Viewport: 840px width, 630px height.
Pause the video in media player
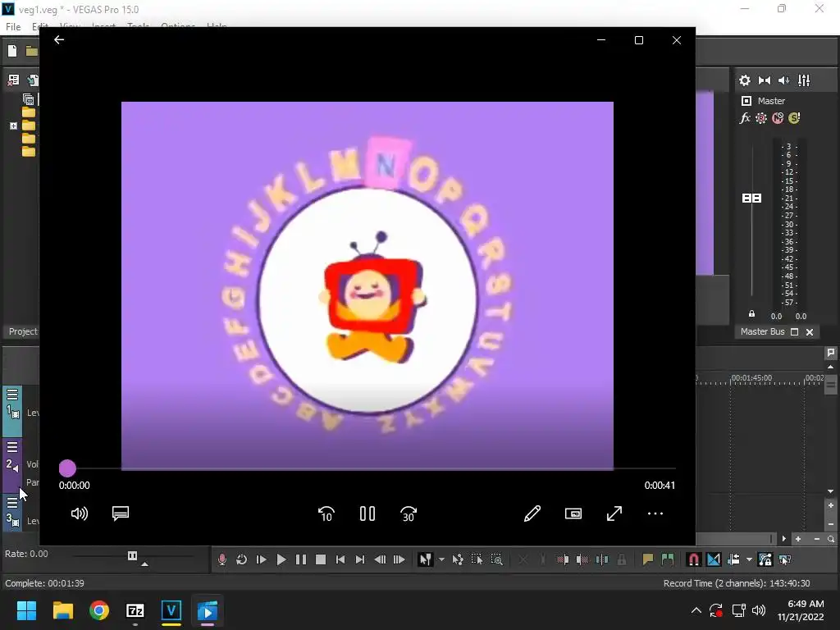coord(367,514)
